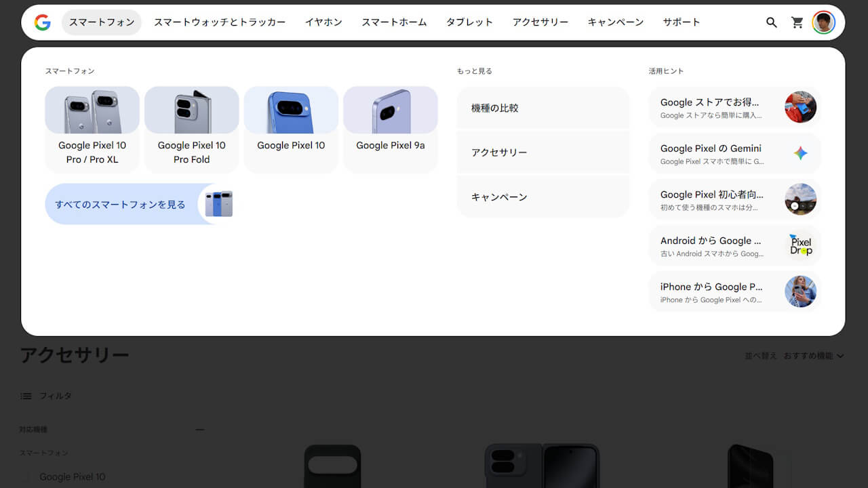Viewport: 868px width, 488px height.
Task: Click the Pixel Drop logo icon
Action: pos(800,245)
